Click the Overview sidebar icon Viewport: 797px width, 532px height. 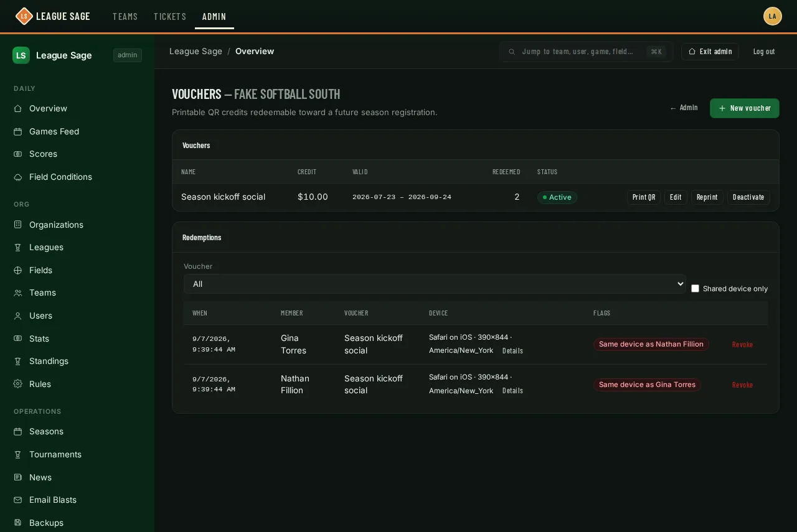(18, 108)
